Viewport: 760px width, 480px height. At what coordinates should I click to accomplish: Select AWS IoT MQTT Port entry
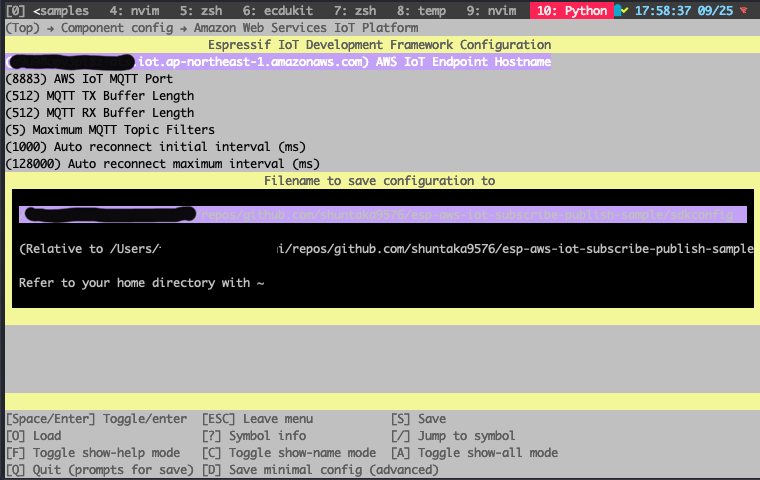pyautogui.click(x=89, y=79)
